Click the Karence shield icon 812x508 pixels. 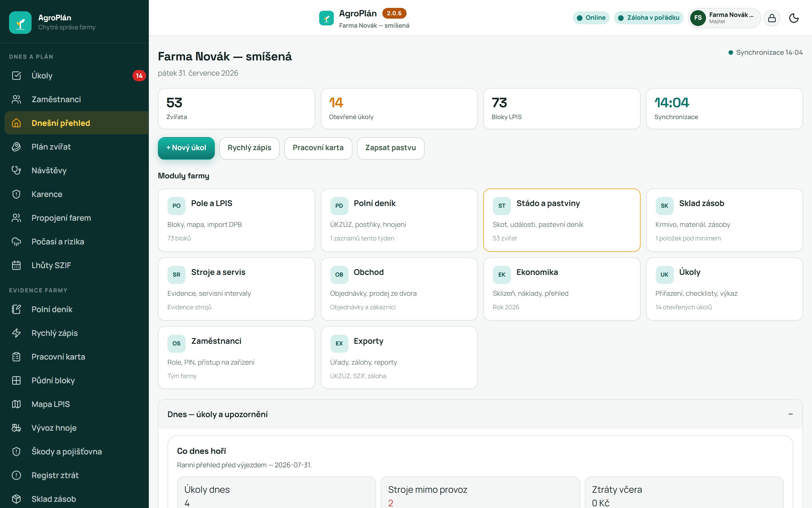pos(16,194)
